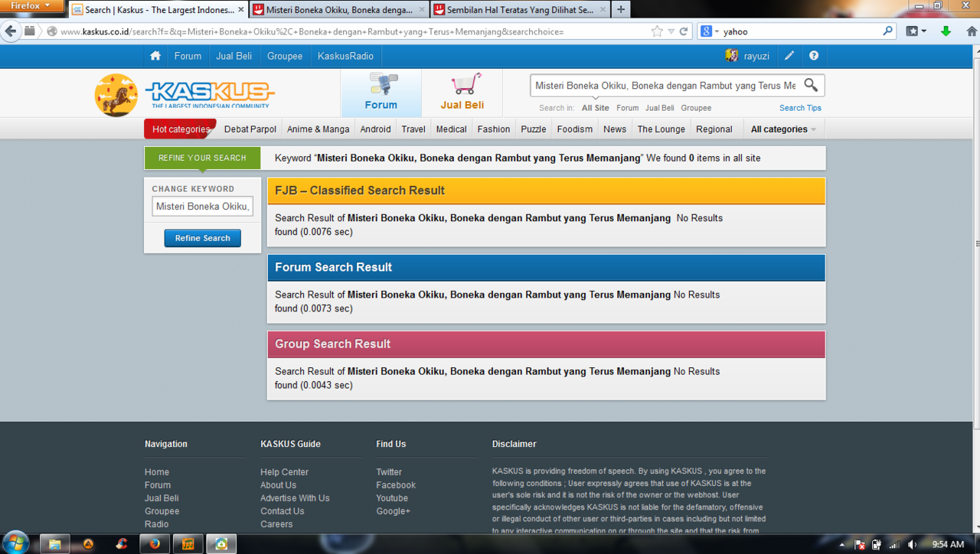Open Forum in the blue top bar
The width and height of the screenshot is (980, 554).
(x=188, y=56)
